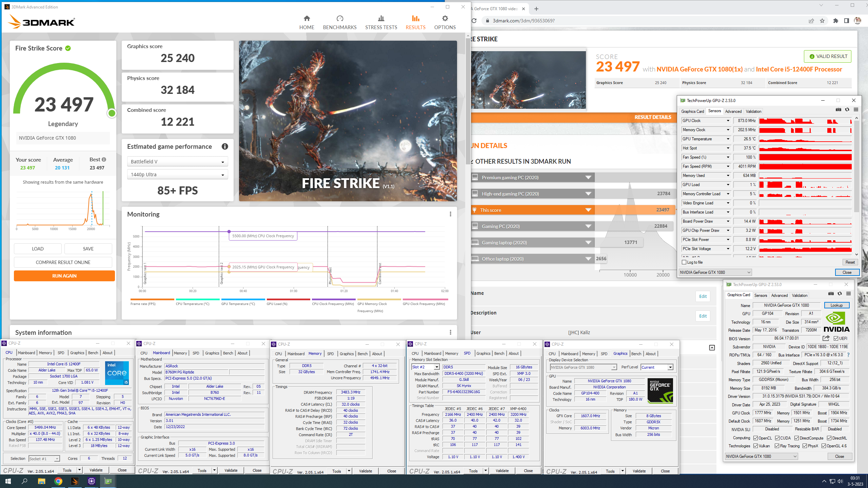The height and width of the screenshot is (488, 868).
Task: Open 3DMark from Windows taskbar
Action: click(x=75, y=481)
